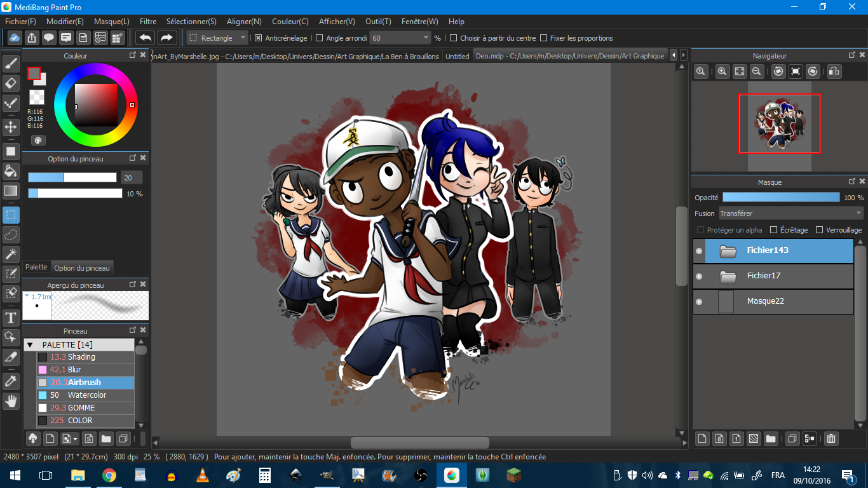Switch to the Untitled document tab
Image resolution: width=868 pixels, height=488 pixels.
pos(458,56)
